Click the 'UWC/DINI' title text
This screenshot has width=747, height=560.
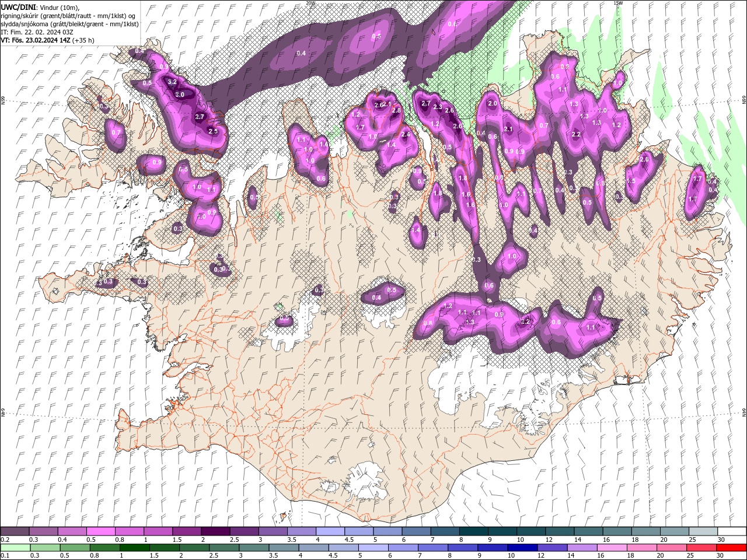[x=18, y=7]
